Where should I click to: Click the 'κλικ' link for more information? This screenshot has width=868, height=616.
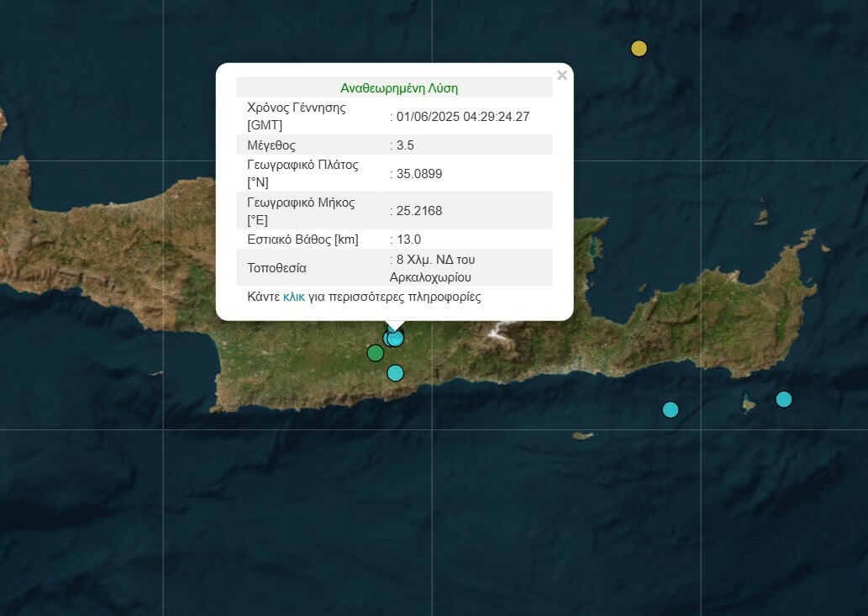click(x=294, y=297)
